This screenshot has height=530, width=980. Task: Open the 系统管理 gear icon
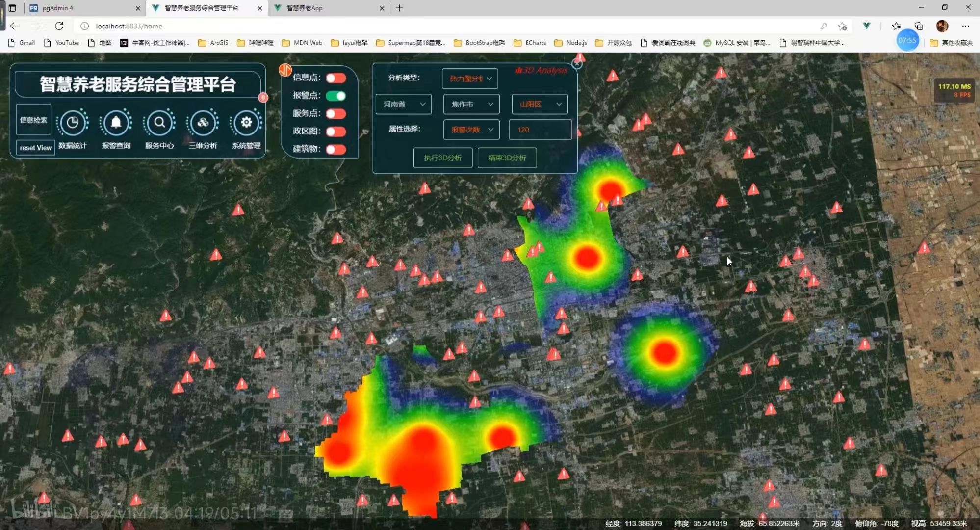click(246, 123)
